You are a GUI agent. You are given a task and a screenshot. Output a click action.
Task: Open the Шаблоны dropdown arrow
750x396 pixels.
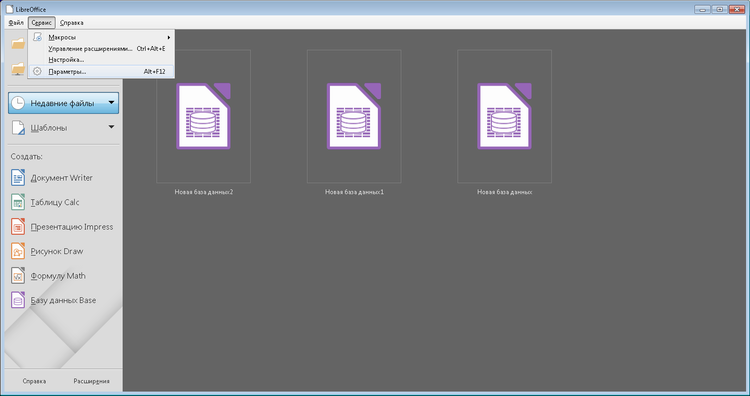tap(111, 127)
